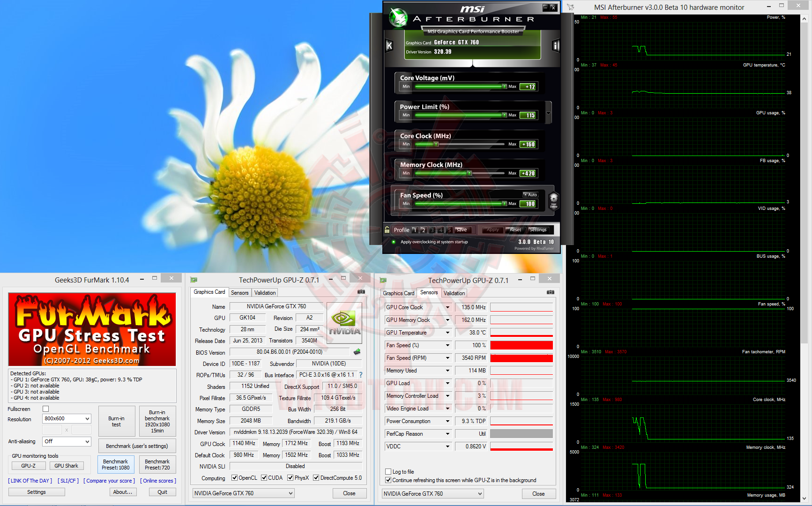This screenshot has height=506, width=812.
Task: Open Validation tab in the Sensors window
Action: pos(454,293)
